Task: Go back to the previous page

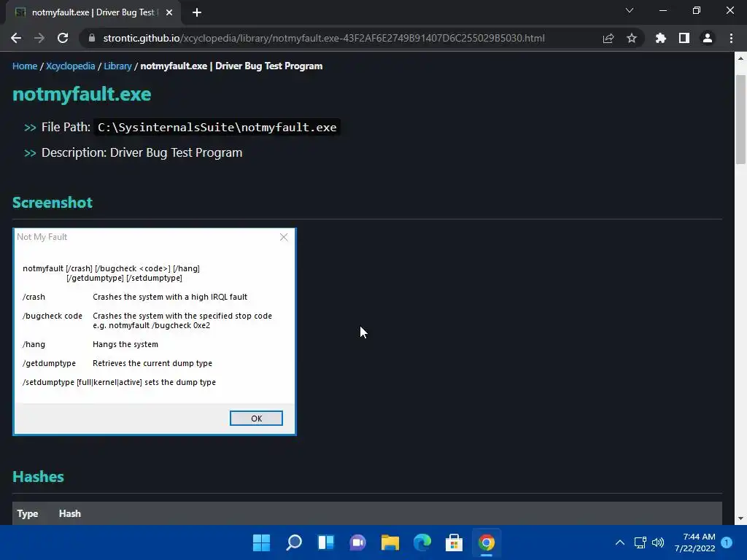Action: click(16, 38)
